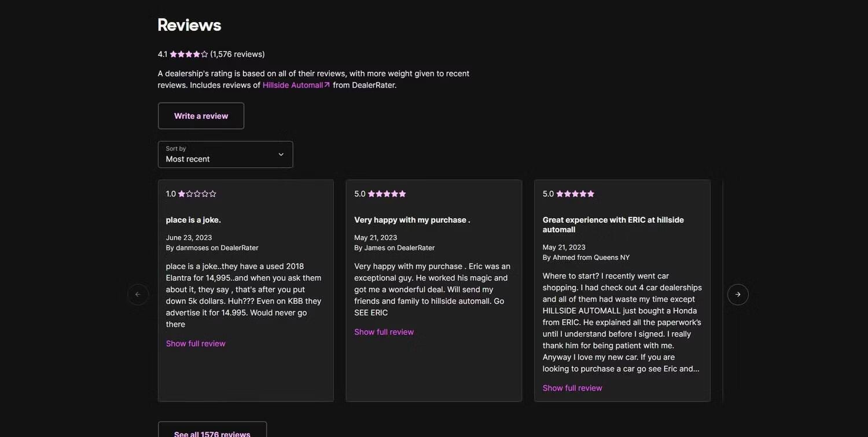Click the external link icon beside Hillside Automall
The width and height of the screenshot is (868, 437).
[x=327, y=85]
